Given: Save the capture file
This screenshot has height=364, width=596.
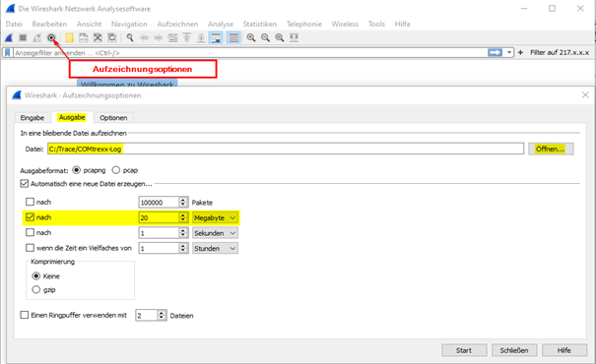Looking at the screenshot, I should tap(83, 37).
